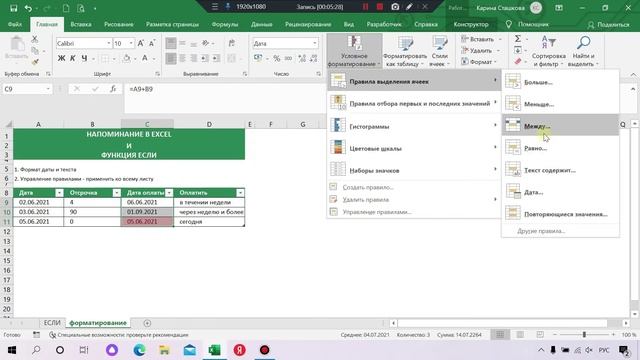
Task: Open the font size dropdown
Action: pyautogui.click(x=131, y=43)
